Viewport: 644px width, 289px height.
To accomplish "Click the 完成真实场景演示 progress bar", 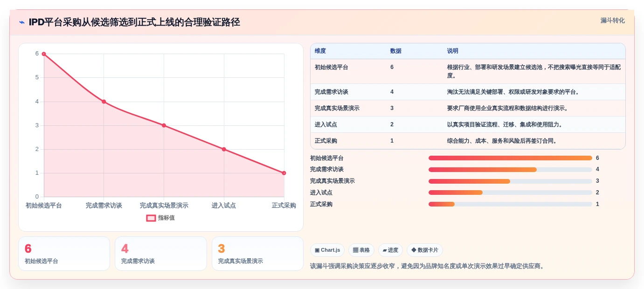I will 510,181.
